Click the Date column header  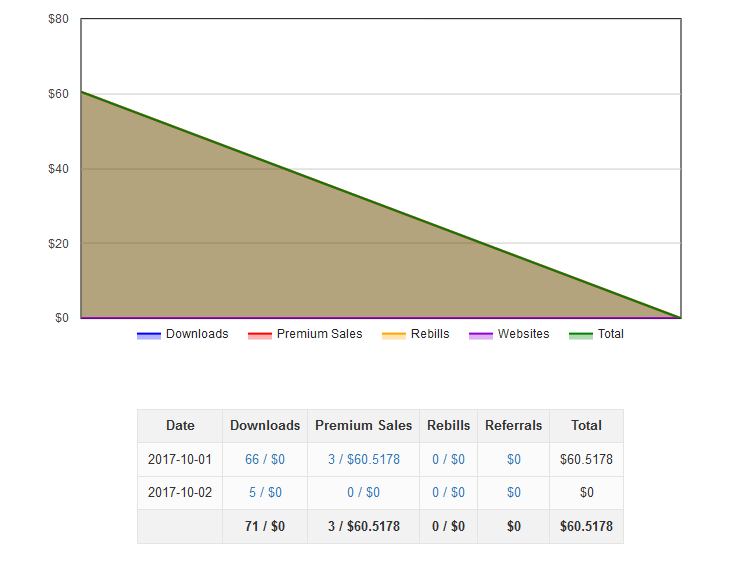click(x=180, y=426)
